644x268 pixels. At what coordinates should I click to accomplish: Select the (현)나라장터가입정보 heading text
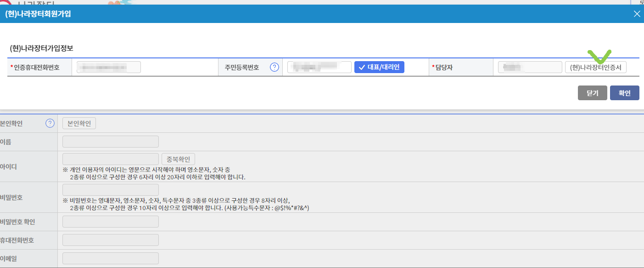(42, 48)
